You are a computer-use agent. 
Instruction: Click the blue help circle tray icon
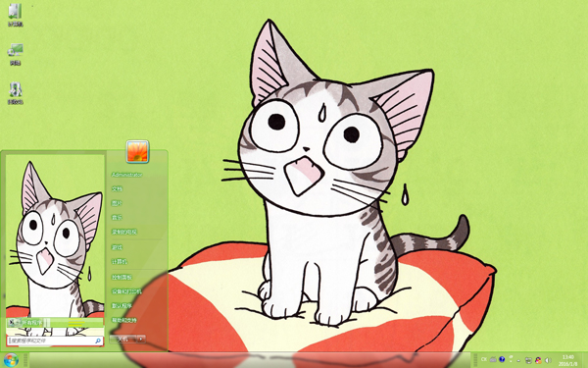pyautogui.click(x=502, y=359)
